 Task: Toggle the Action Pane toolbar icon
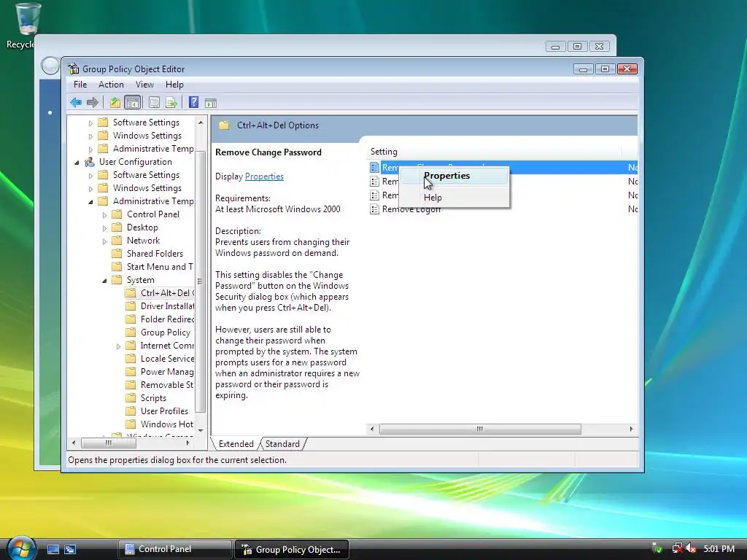point(211,103)
